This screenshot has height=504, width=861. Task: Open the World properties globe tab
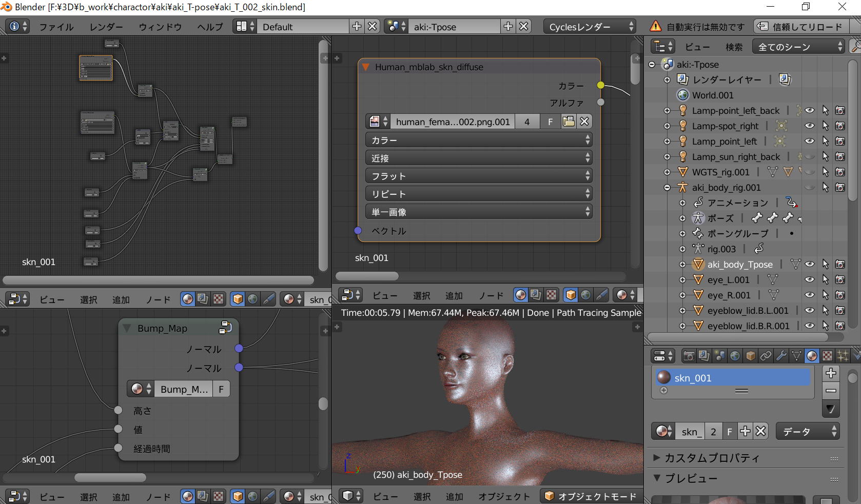coord(735,356)
